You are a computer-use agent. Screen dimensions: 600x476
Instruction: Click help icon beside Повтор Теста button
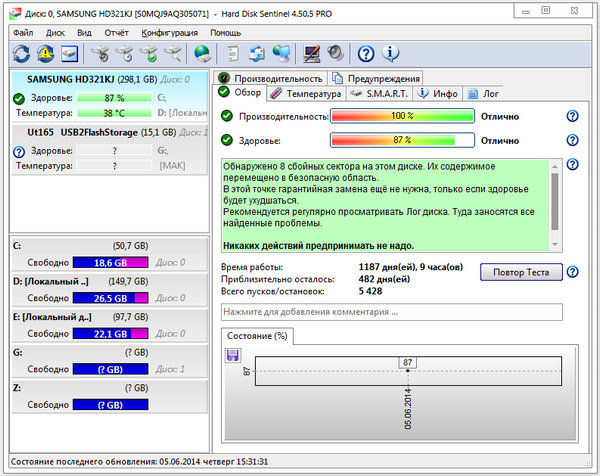pyautogui.click(x=572, y=272)
